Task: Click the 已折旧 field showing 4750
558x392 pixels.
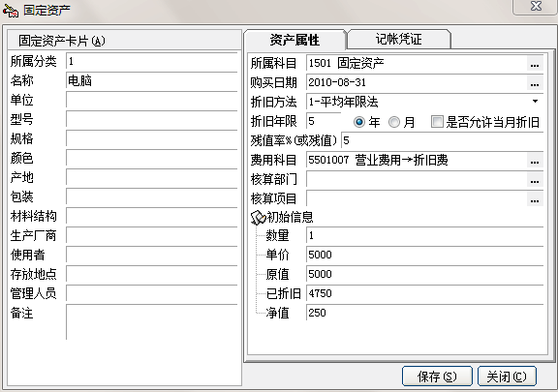Action: (424, 293)
